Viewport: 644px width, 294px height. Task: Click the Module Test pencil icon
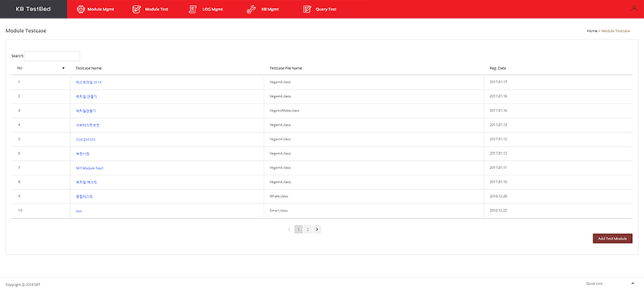click(x=136, y=9)
